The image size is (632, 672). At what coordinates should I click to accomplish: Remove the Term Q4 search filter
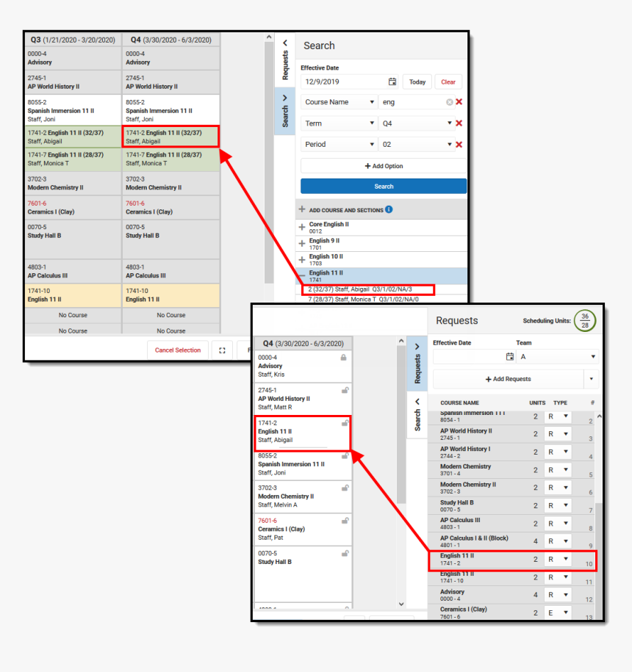pyautogui.click(x=459, y=123)
